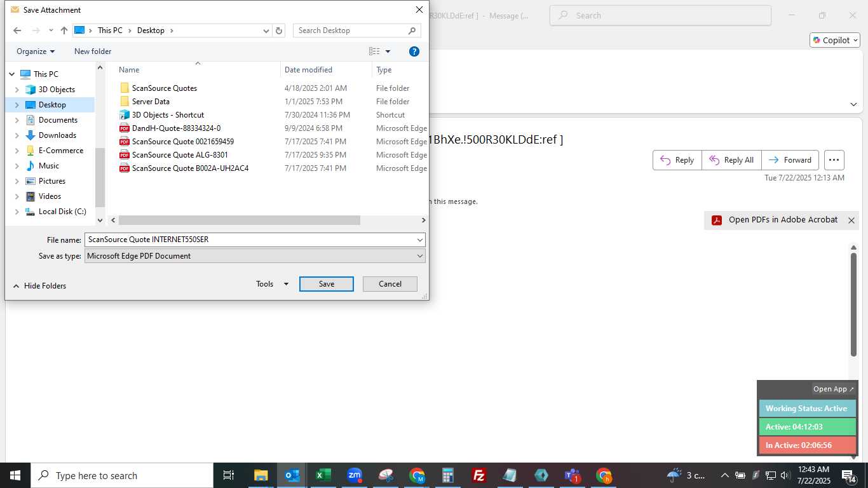868x488 pixels.
Task: Open Excel from the taskbar
Action: pyautogui.click(x=323, y=475)
